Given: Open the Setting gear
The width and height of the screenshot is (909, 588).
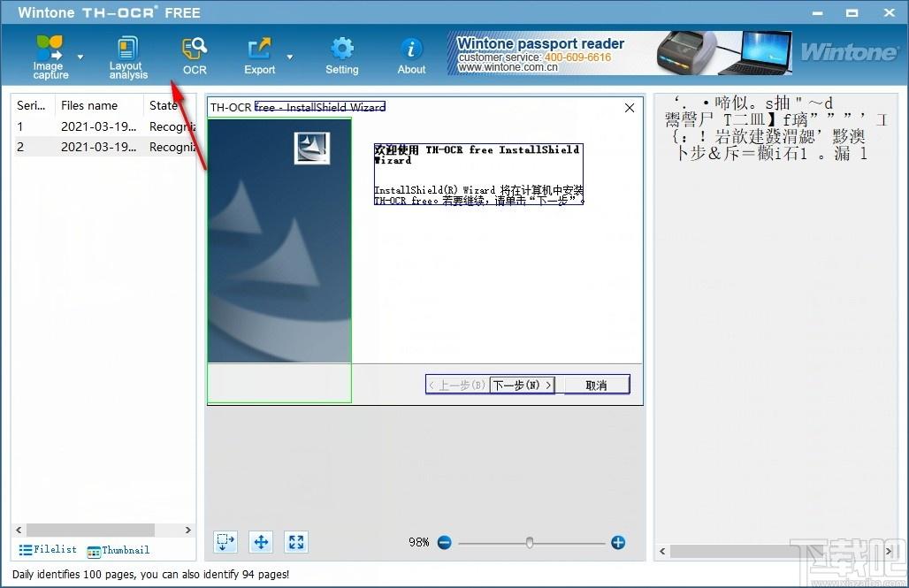Looking at the screenshot, I should (x=342, y=57).
